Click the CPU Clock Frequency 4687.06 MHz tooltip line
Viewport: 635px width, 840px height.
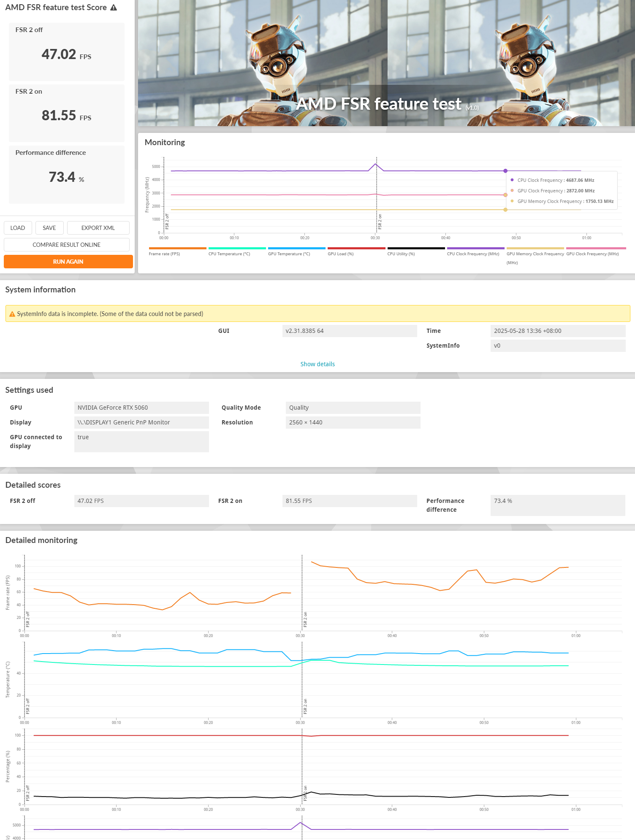552,180
